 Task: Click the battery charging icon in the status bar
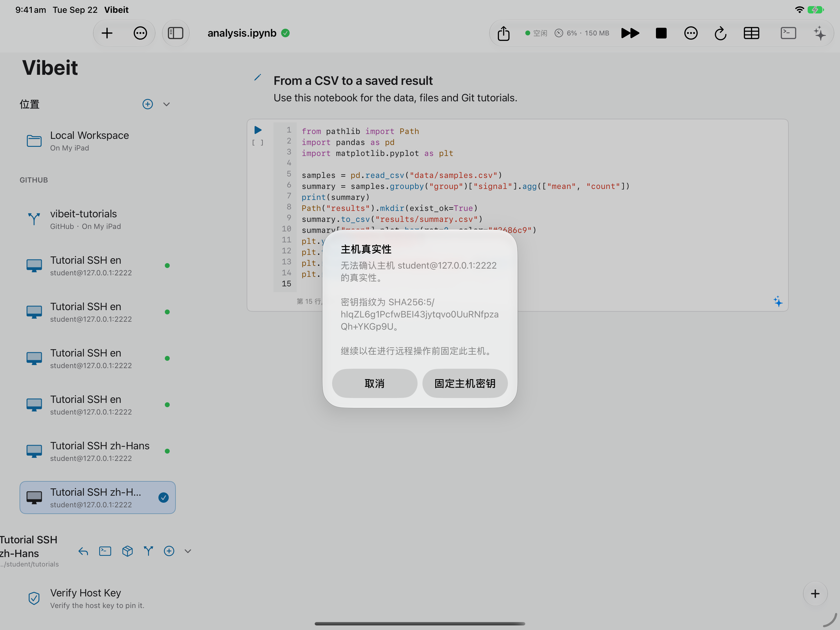pyautogui.click(x=816, y=10)
